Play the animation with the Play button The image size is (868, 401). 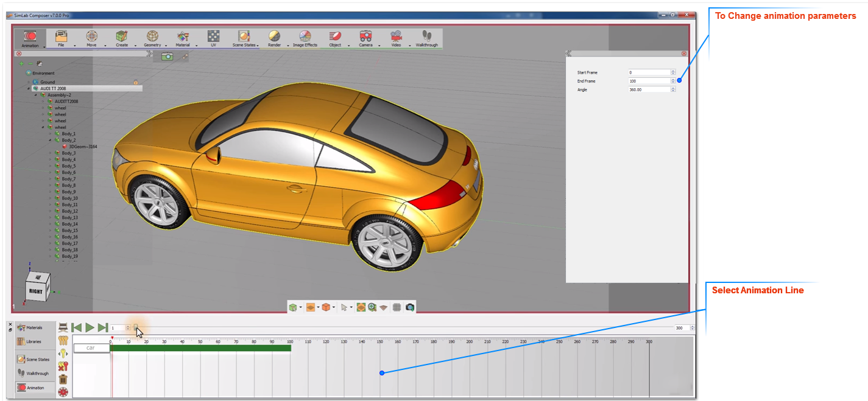(90, 328)
